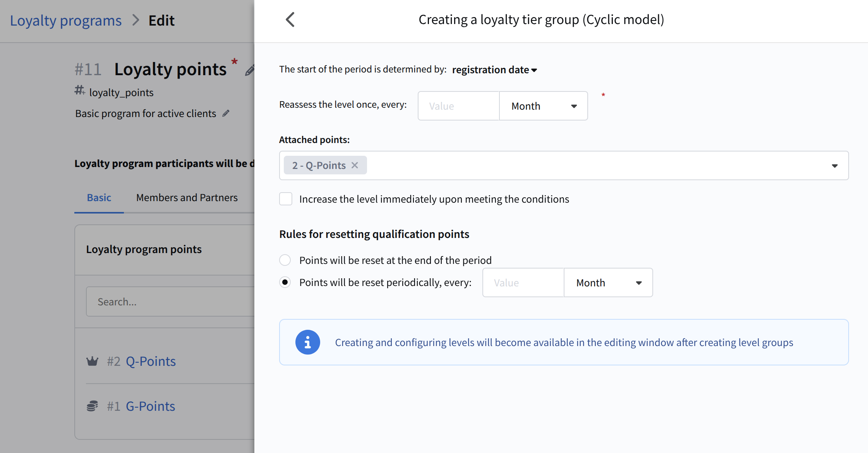The image size is (868, 453).
Task: Click the coins icon next to G-Points
Action: coord(92,406)
